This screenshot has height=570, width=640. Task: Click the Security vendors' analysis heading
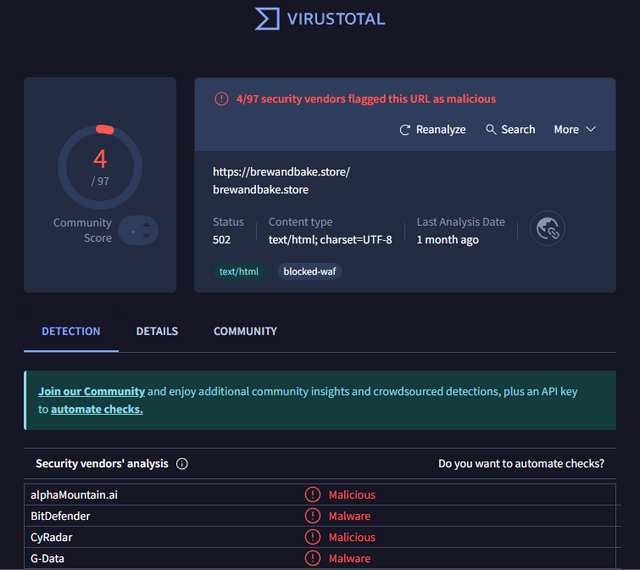pyautogui.click(x=102, y=464)
